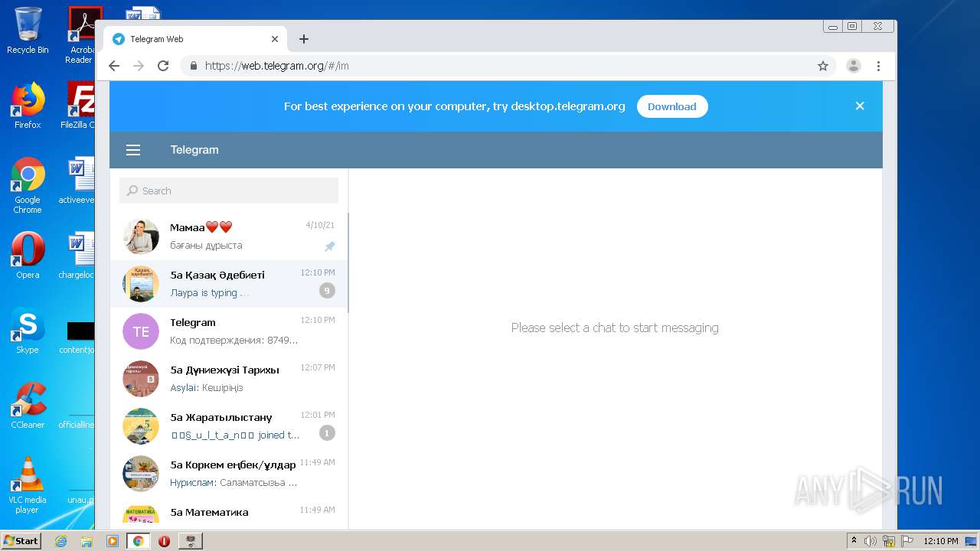Go back in Chrome browser
980x551 pixels.
[x=114, y=66]
